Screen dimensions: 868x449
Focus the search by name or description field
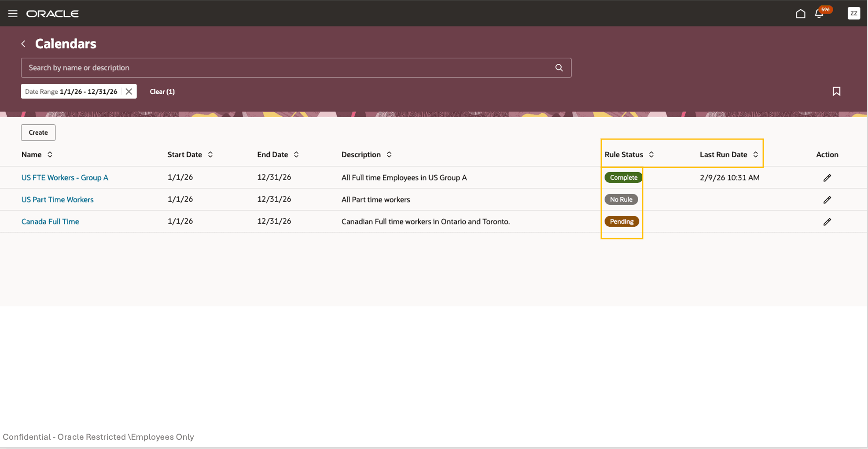tap(296, 68)
